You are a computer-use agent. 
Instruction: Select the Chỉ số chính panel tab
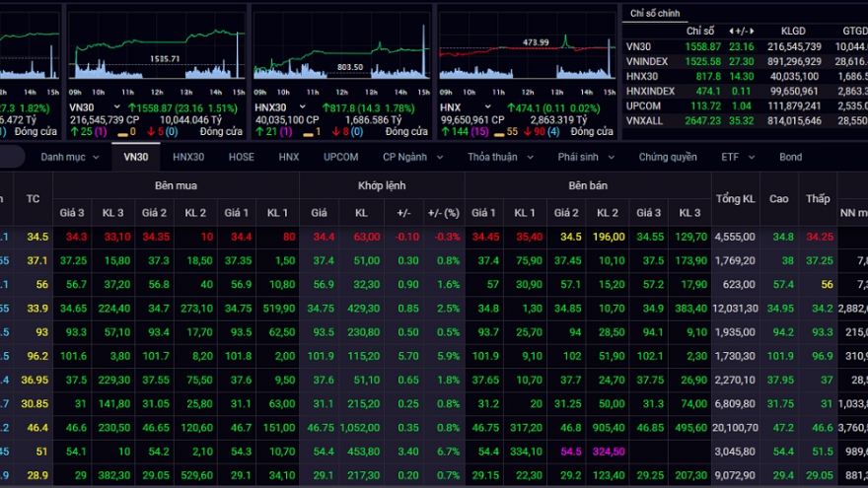pyautogui.click(x=654, y=12)
